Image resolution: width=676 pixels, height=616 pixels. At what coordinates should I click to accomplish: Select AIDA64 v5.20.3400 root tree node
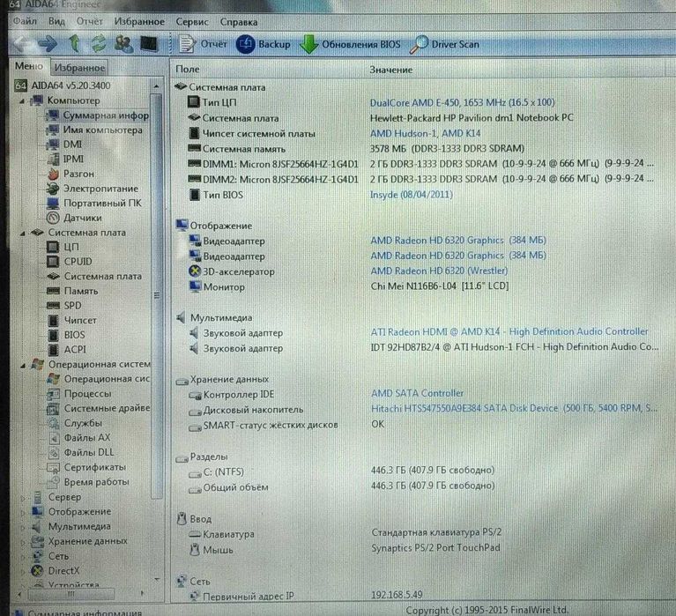pos(63,85)
